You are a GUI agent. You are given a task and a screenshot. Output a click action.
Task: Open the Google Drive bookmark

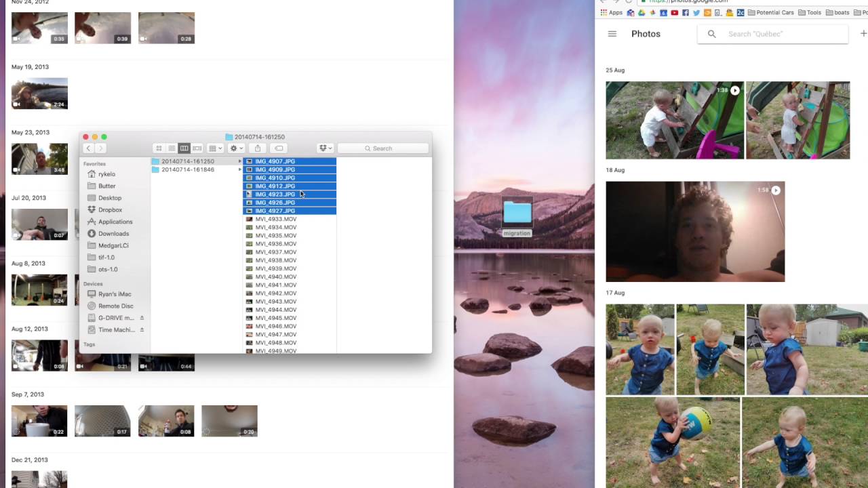coord(642,12)
